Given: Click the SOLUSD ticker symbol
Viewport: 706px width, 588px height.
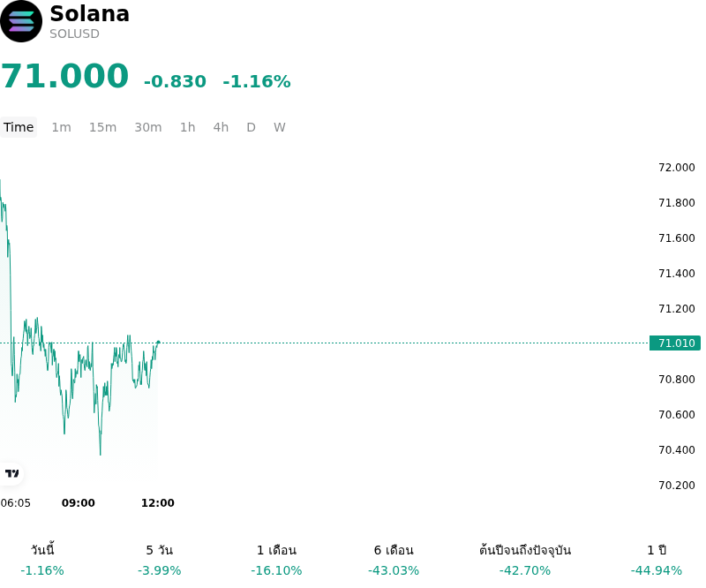Looking at the screenshot, I should pyautogui.click(x=74, y=34).
